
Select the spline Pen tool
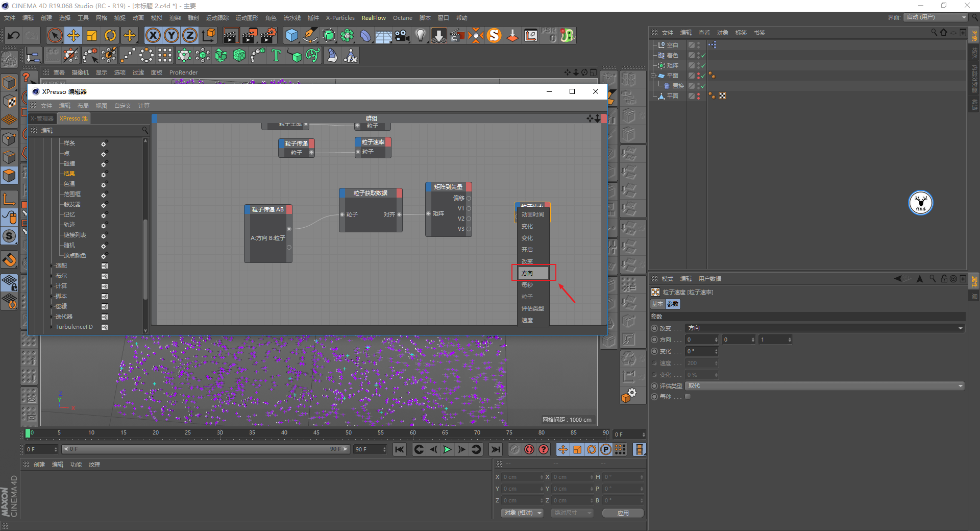(x=310, y=35)
